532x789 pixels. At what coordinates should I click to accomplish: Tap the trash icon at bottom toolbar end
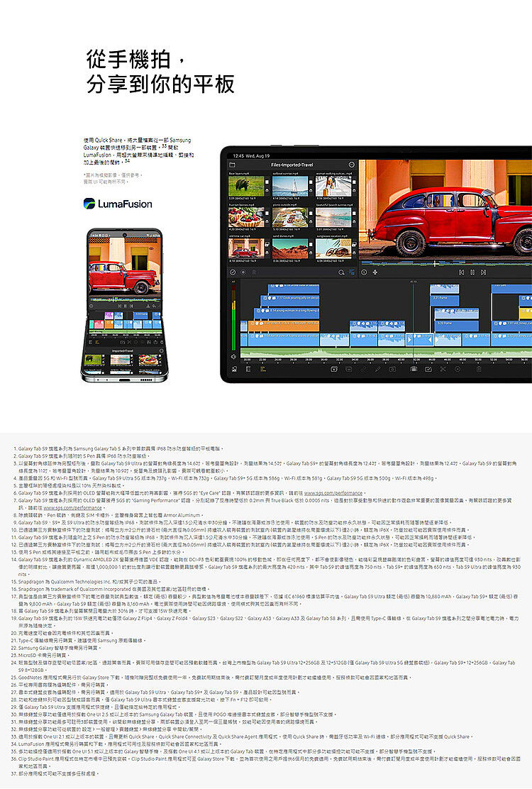(x=480, y=369)
